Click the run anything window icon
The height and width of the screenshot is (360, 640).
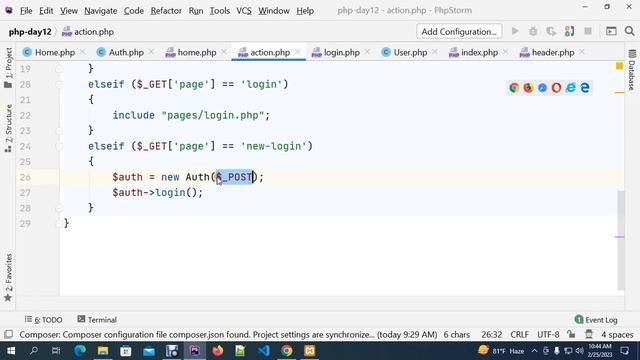[x=611, y=31]
